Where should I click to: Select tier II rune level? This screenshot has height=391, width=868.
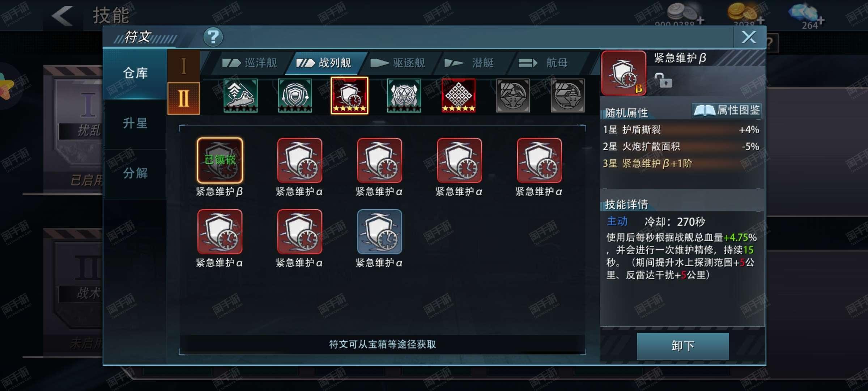[184, 98]
